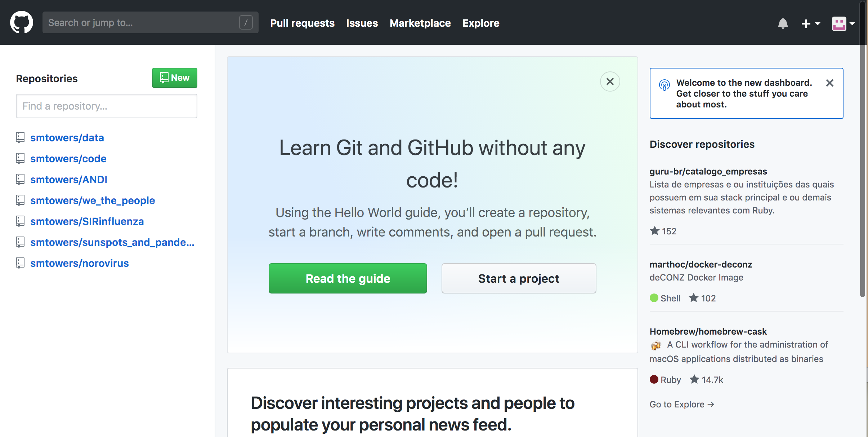Focus the Search or jump to field
868x437 pixels.
click(151, 22)
